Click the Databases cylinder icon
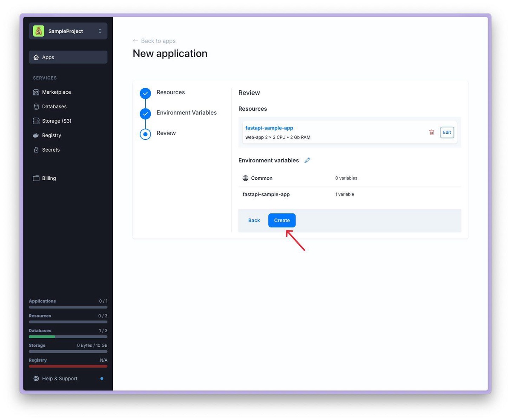 36,106
